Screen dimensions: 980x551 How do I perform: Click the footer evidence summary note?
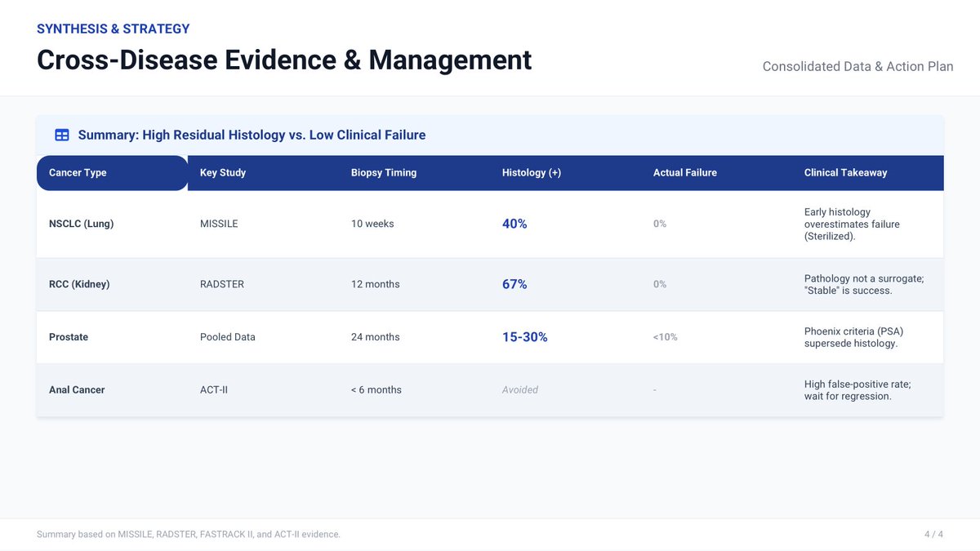[189, 534]
